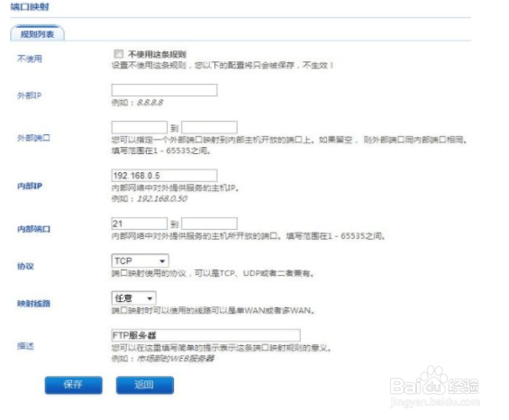Click the 描述 row label
Image resolution: width=509 pixels, height=420 pixels.
pyautogui.click(x=25, y=345)
